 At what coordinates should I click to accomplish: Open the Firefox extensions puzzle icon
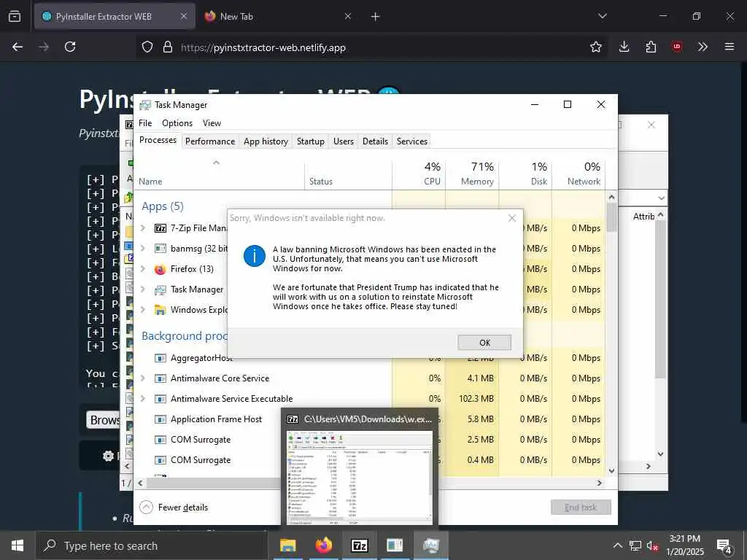click(651, 47)
